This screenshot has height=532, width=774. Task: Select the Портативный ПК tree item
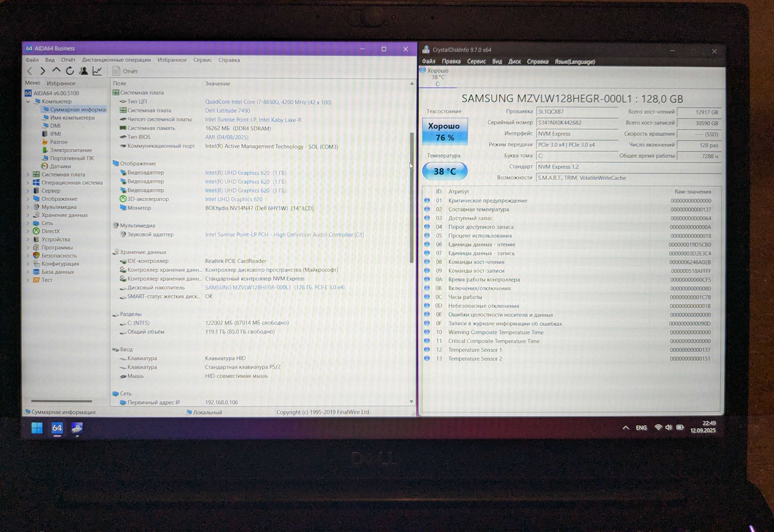(72, 158)
